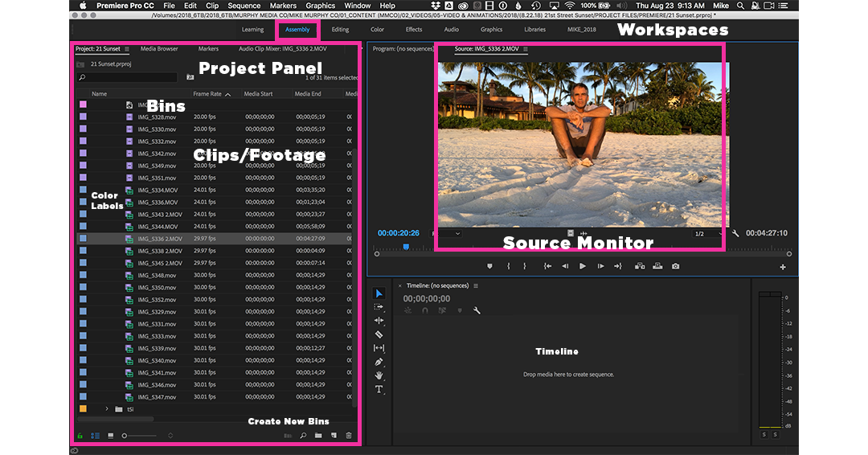The height and width of the screenshot is (455, 868).
Task: Open the Sequence menu
Action: (x=244, y=6)
